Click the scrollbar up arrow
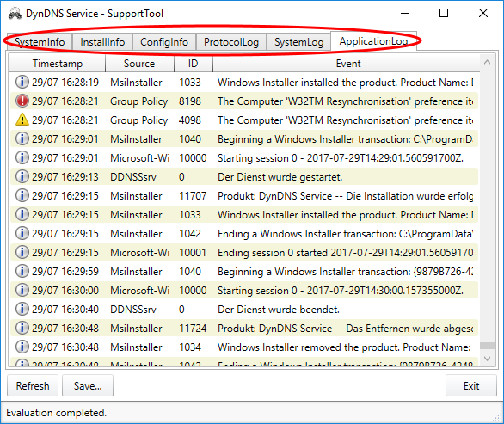 coord(487,62)
